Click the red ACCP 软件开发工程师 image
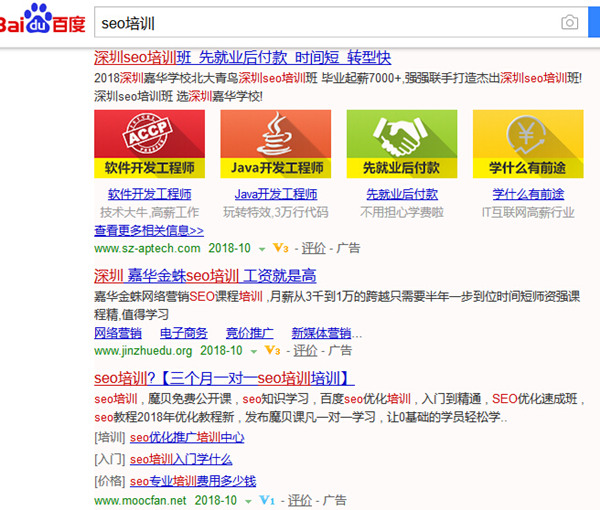 click(x=149, y=144)
